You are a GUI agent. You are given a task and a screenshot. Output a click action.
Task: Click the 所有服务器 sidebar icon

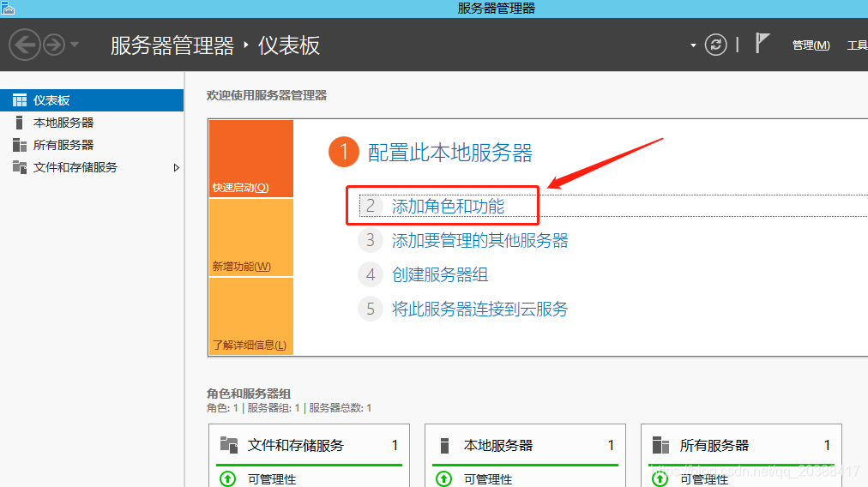point(20,145)
